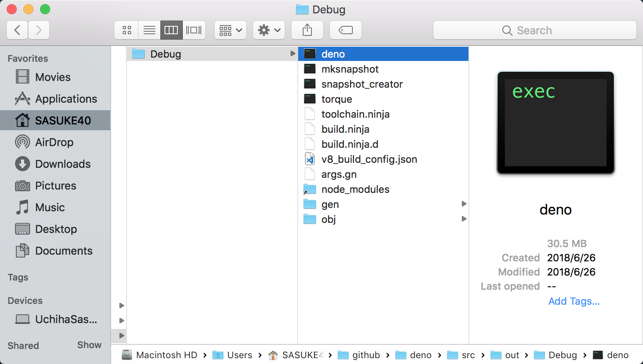Image resolution: width=643 pixels, height=364 pixels.
Task: Click the Tags sidebar heading
Action: coord(18,277)
